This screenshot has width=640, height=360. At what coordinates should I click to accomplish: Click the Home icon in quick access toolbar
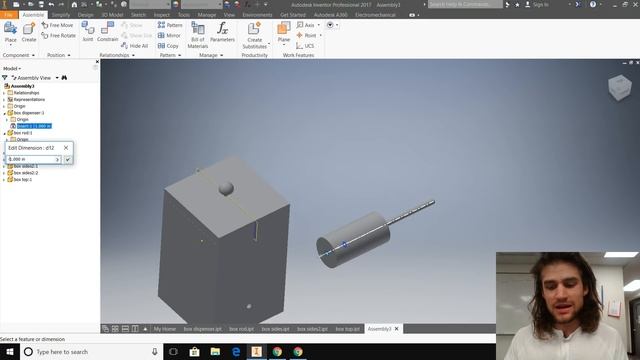click(x=74, y=4)
